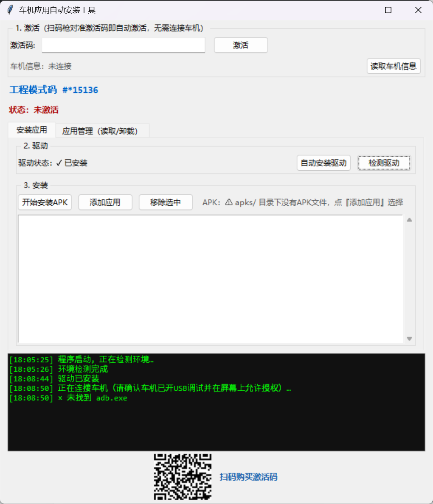This screenshot has height=504, width=433.
Task: Click the APK list scrollbar up arrow
Action: click(x=409, y=220)
